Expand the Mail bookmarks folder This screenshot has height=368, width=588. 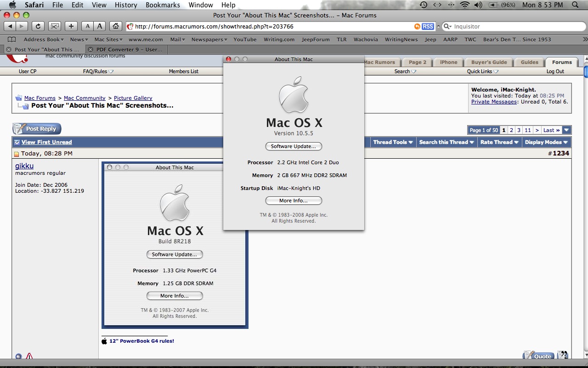click(177, 40)
